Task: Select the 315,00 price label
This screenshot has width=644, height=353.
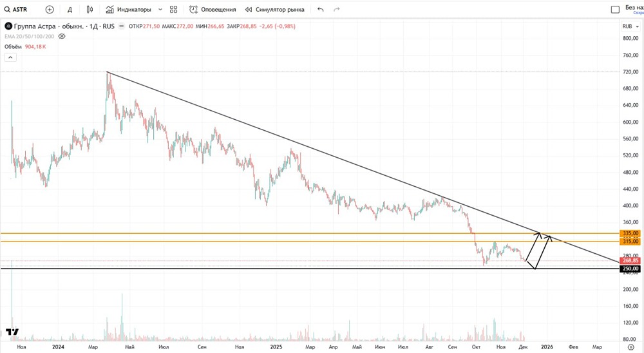Action: (x=630, y=241)
